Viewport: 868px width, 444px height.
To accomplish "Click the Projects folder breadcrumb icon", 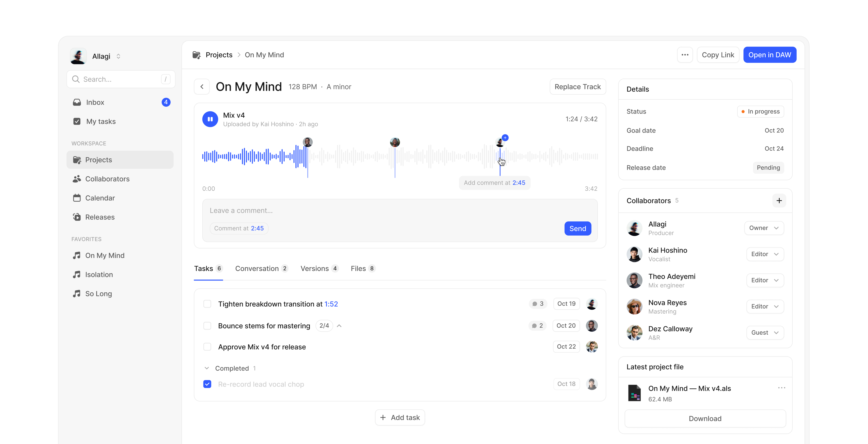I will [196, 55].
